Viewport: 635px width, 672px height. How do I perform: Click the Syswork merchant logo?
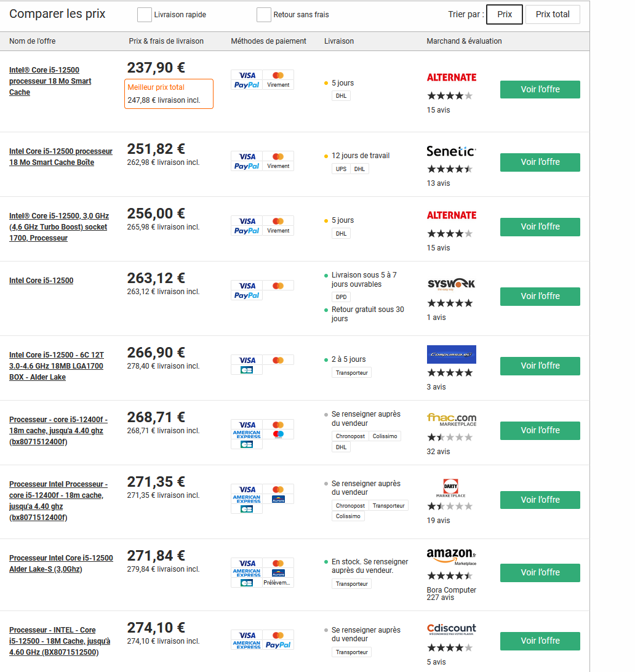[x=451, y=284]
